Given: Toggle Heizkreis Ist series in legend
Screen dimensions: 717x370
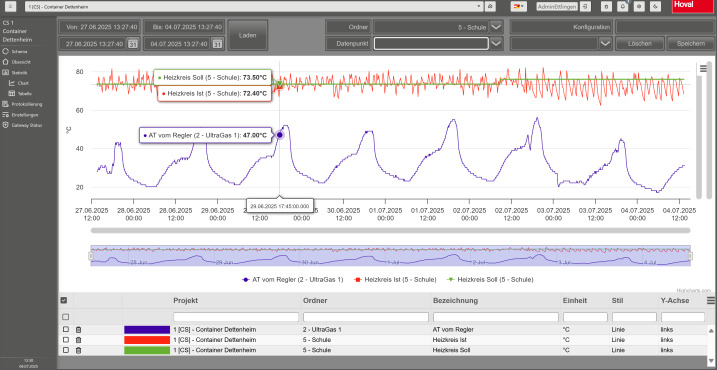Looking at the screenshot, I should (395, 279).
